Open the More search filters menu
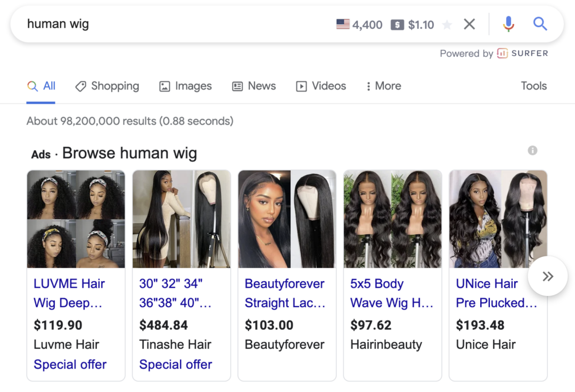Screen dimensions: 575x392 click(383, 86)
